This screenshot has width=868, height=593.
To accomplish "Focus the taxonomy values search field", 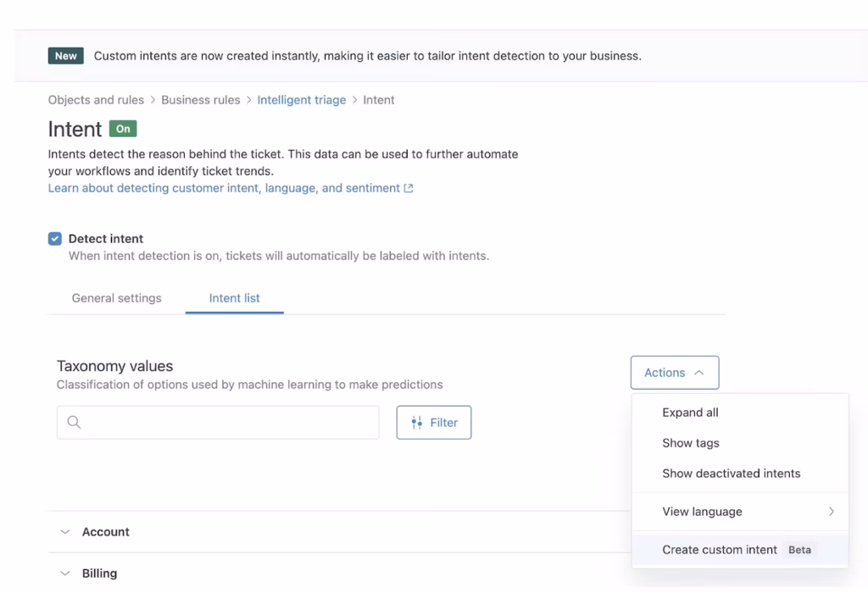I will [x=218, y=423].
